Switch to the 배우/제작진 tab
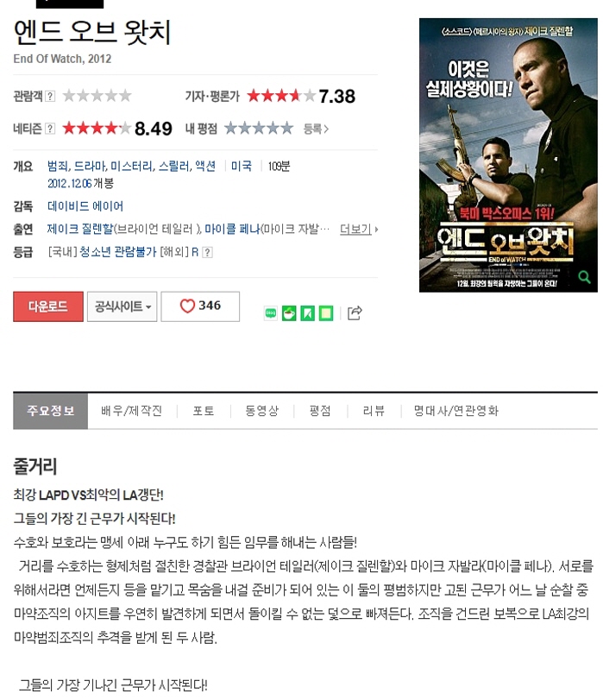 [131, 411]
